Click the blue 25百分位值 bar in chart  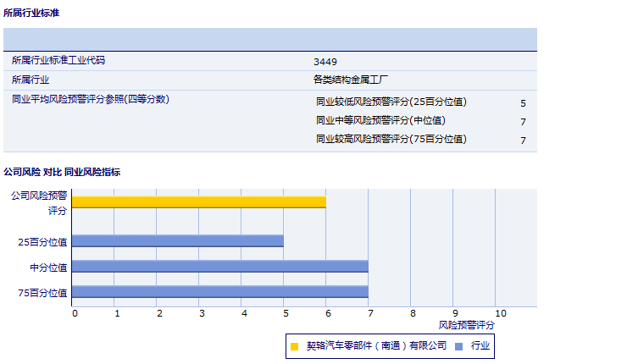(177, 240)
